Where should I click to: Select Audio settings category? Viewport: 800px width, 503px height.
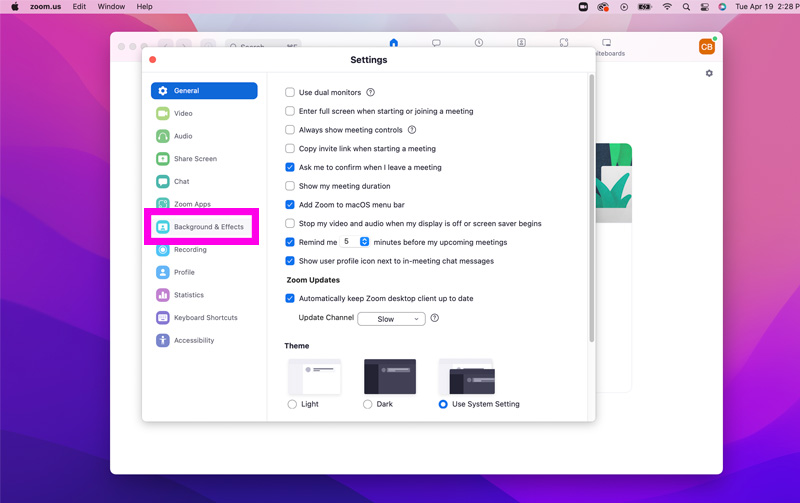204,136
